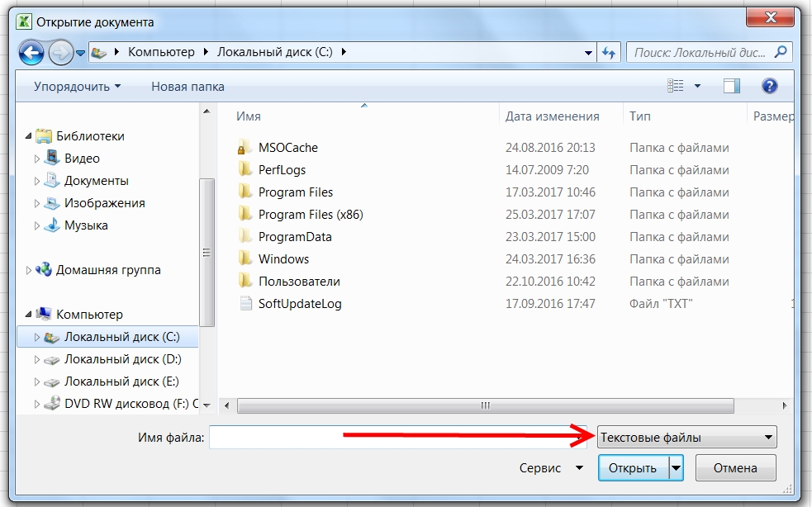This screenshot has height=507, width=812.
Task: Open the MSOCache folder icon
Action: 245,148
